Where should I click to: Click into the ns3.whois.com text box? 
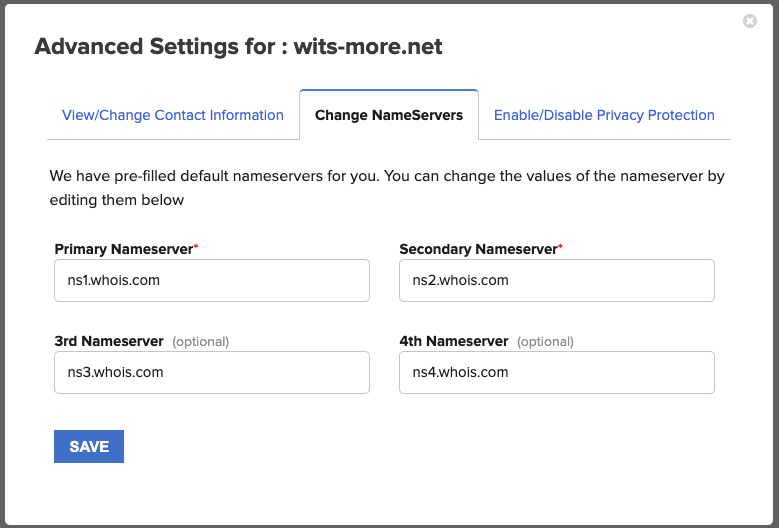click(212, 372)
